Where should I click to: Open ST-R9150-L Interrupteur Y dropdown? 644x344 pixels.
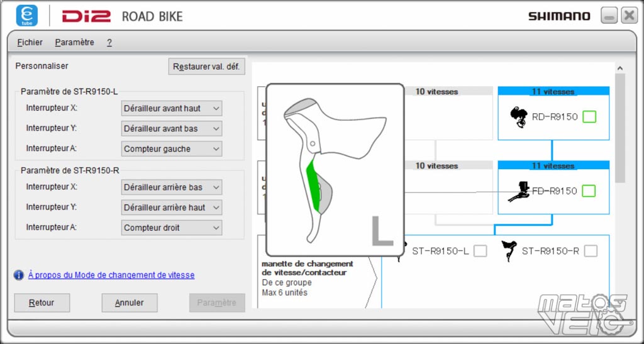172,128
